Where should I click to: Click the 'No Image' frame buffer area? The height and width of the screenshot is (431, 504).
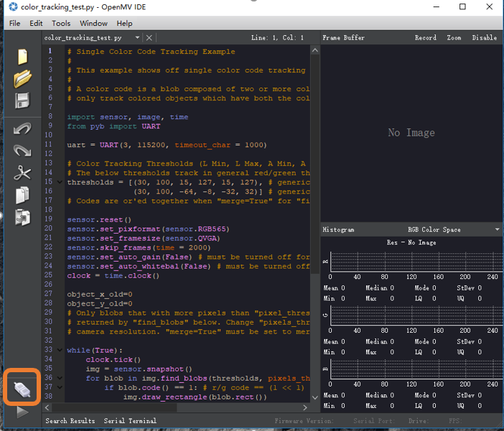[411, 133]
